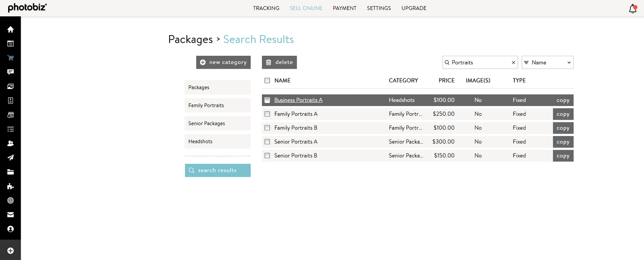Image resolution: width=644 pixels, height=260 pixels.
Task: Click the new category button
Action: point(223,62)
